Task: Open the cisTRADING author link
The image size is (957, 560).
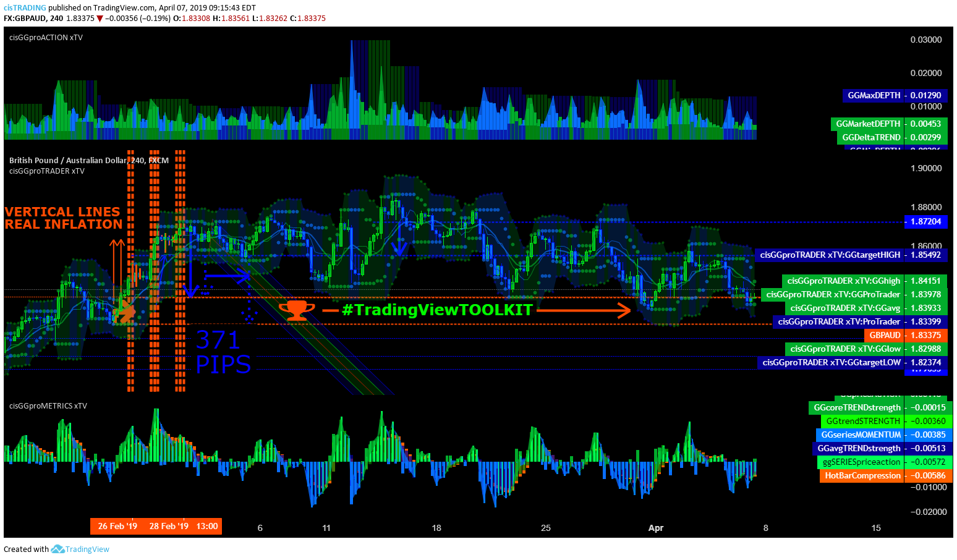Action: click(x=25, y=8)
